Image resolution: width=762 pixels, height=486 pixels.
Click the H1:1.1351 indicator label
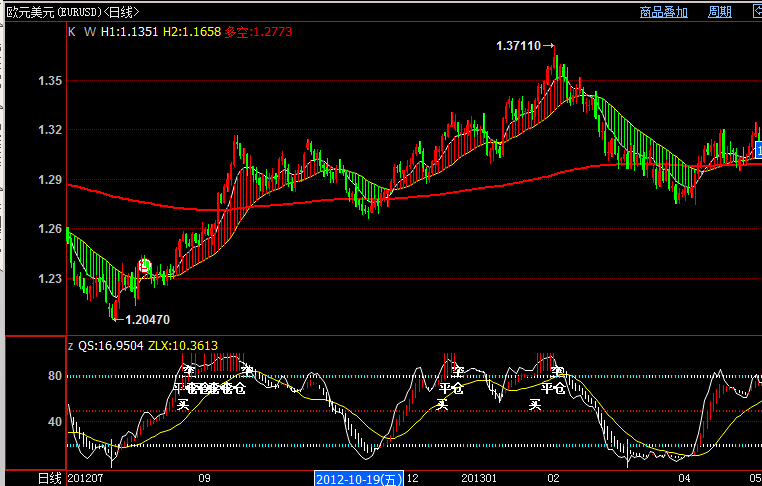(130, 31)
